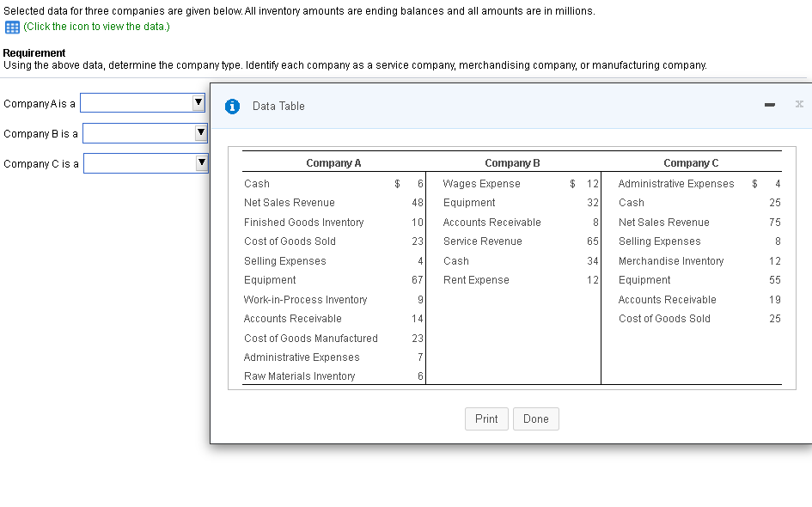
Task: Click Accounts Receivable under Company B
Action: 491,223
